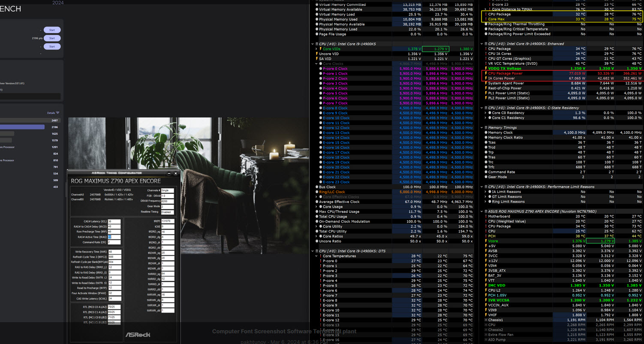Click the clock icon beside E-core 8 Clock
Viewport: 644px width, 344px height.
[x=321, y=108]
